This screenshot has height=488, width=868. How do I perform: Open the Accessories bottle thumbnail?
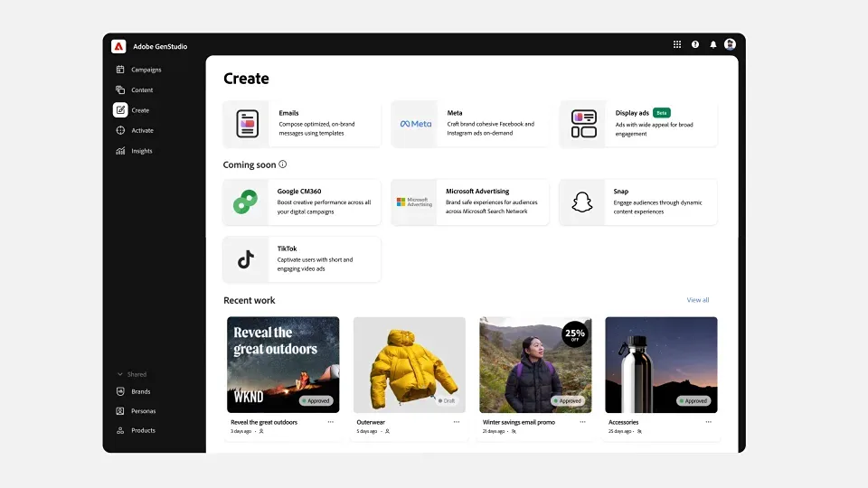(661, 364)
